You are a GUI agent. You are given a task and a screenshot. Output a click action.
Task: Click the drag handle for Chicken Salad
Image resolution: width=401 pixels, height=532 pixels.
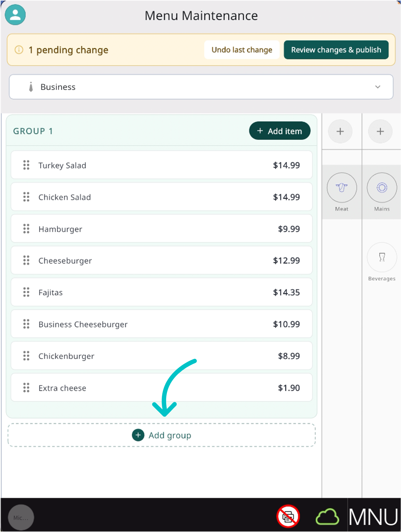coord(26,197)
